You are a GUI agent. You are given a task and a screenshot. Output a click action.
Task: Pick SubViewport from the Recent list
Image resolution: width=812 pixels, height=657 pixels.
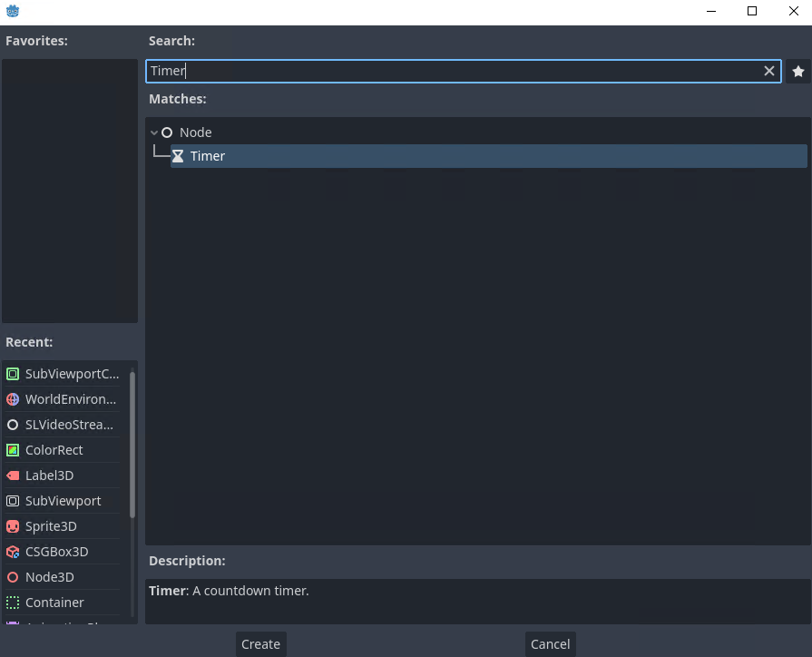click(x=64, y=501)
